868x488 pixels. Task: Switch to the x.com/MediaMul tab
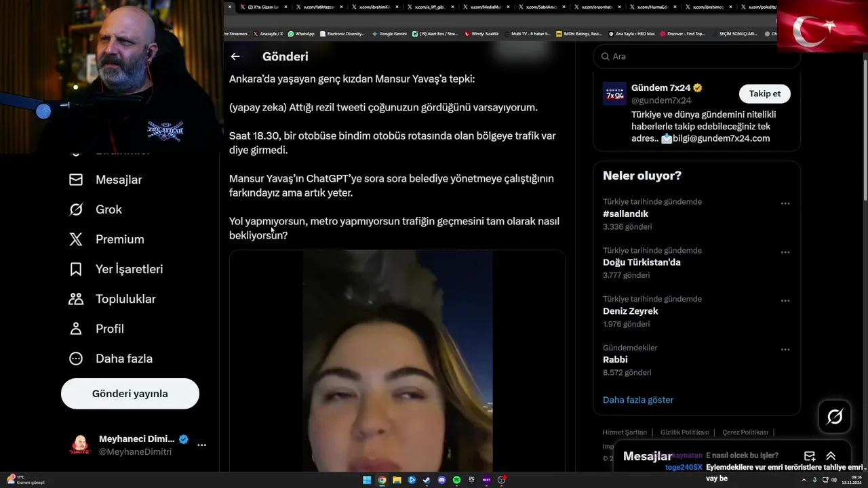tap(486, 7)
